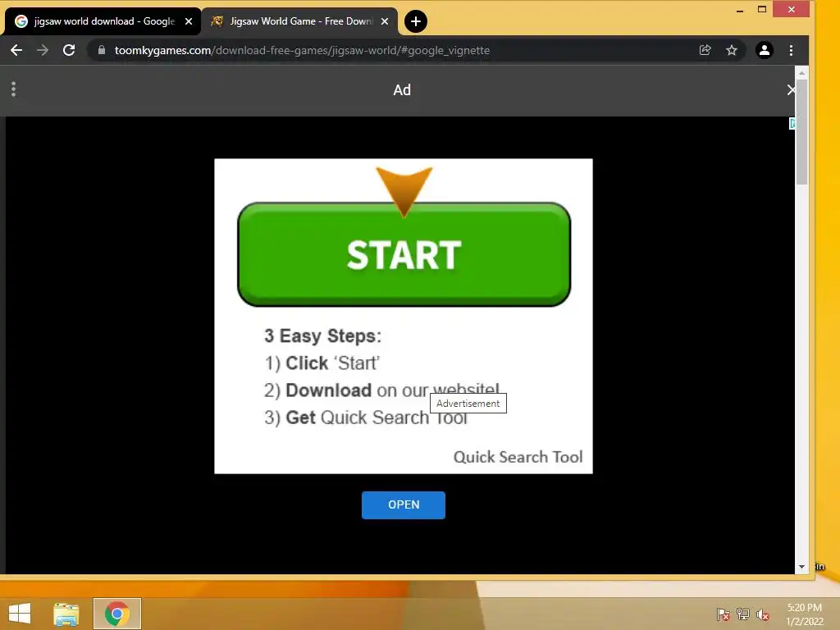Open the Chrome profile avatar
Viewport: 840px width, 630px height.
(x=764, y=50)
